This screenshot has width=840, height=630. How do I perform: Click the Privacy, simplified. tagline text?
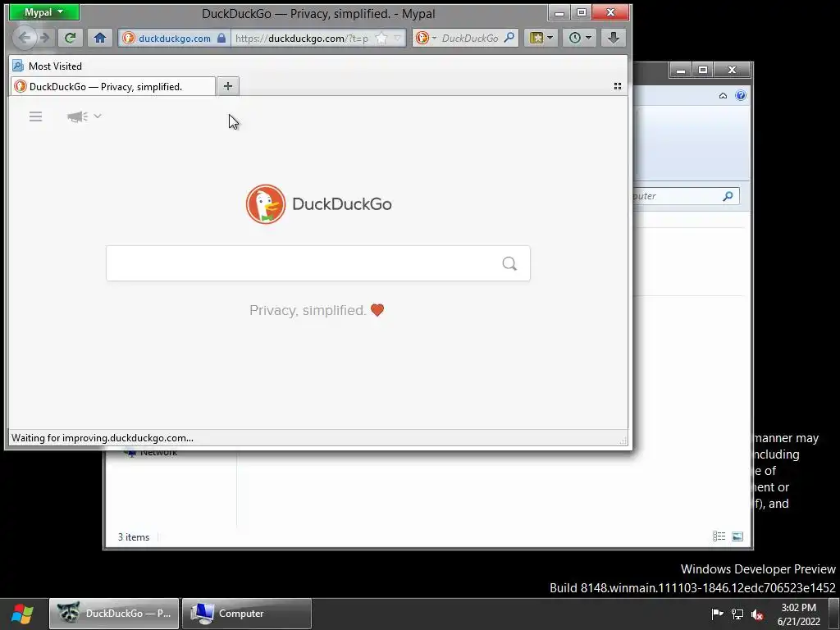coord(308,310)
